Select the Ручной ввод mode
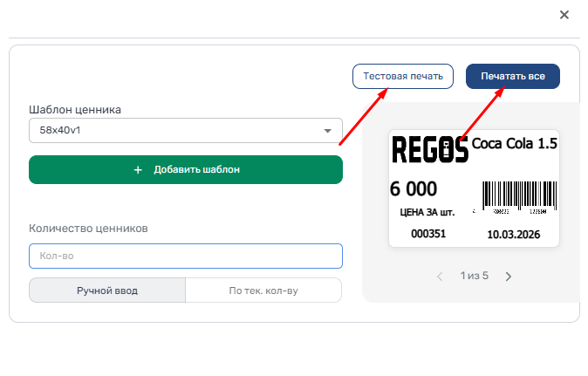588x376 pixels. click(107, 291)
